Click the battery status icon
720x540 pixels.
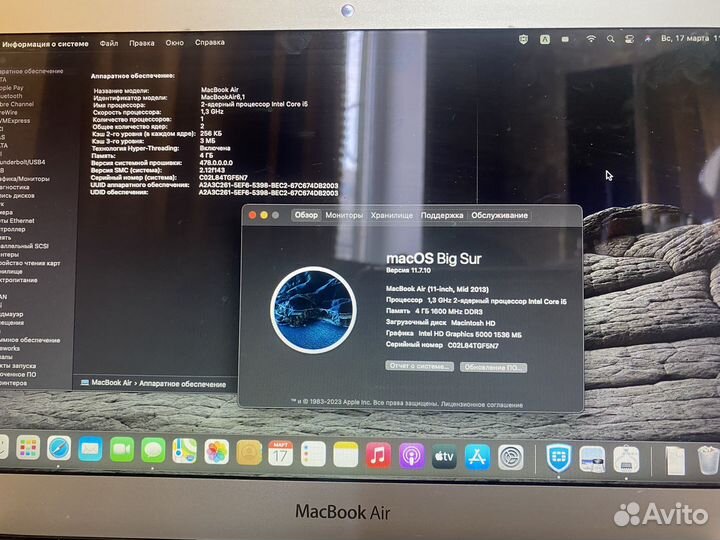pyautogui.click(x=565, y=39)
